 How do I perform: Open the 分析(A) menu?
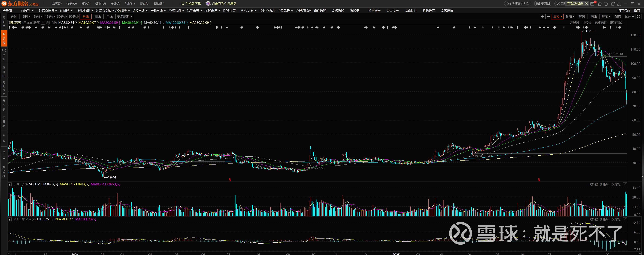click(115, 4)
